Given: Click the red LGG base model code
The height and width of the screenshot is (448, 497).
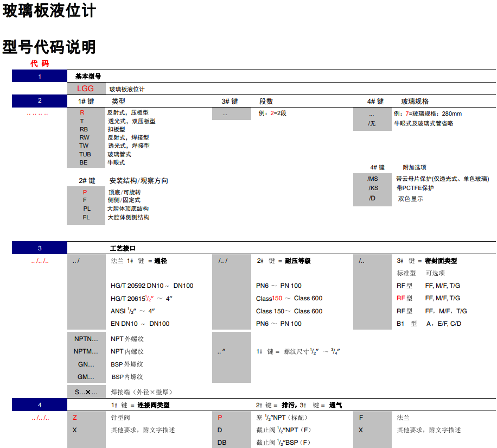Looking at the screenshot, I should pos(85,89).
